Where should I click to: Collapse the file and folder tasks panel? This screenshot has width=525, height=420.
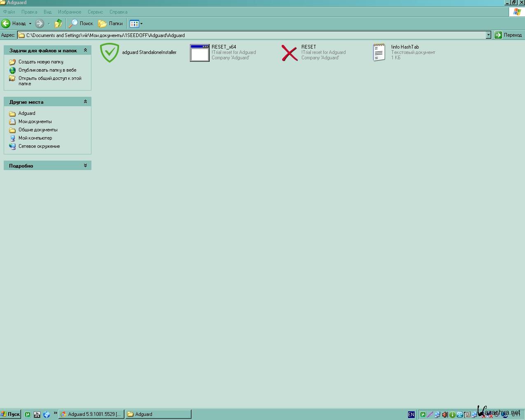pos(85,50)
